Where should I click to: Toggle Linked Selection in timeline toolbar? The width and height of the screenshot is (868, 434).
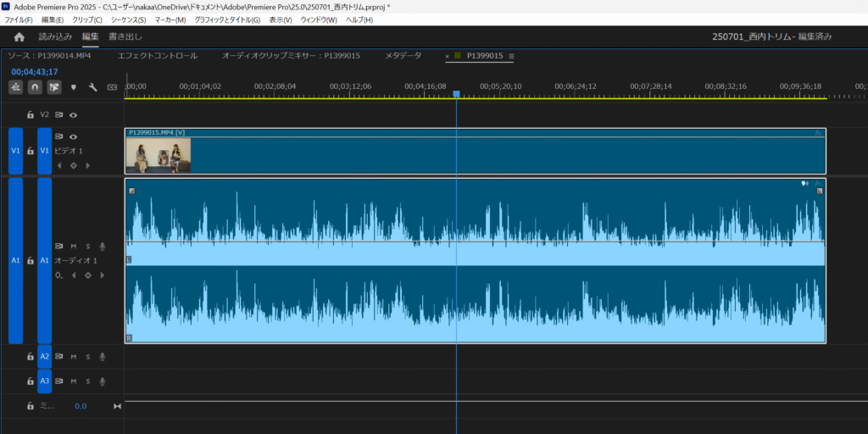(x=54, y=86)
